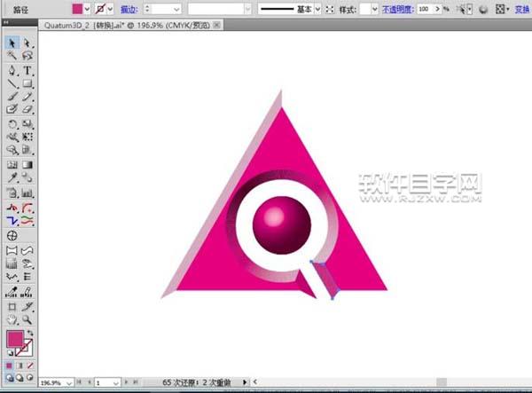This screenshot has height=393, width=532.
Task: Choose the Scale tool
Action: 27,124
